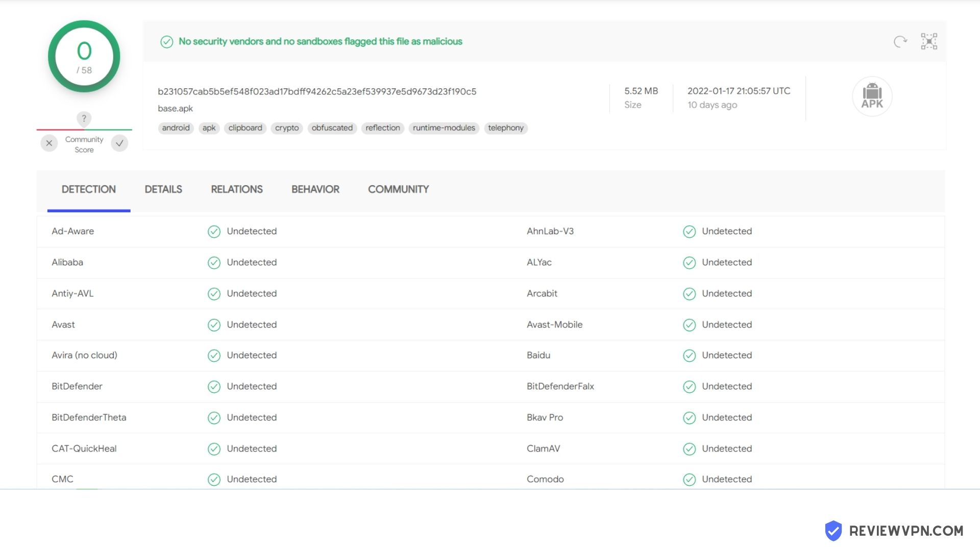
Task: Open the Relations tab
Action: (237, 189)
